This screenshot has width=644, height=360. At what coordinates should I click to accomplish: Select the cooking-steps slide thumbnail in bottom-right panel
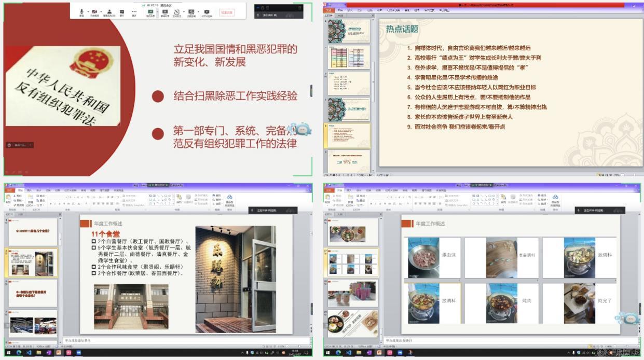click(x=353, y=262)
